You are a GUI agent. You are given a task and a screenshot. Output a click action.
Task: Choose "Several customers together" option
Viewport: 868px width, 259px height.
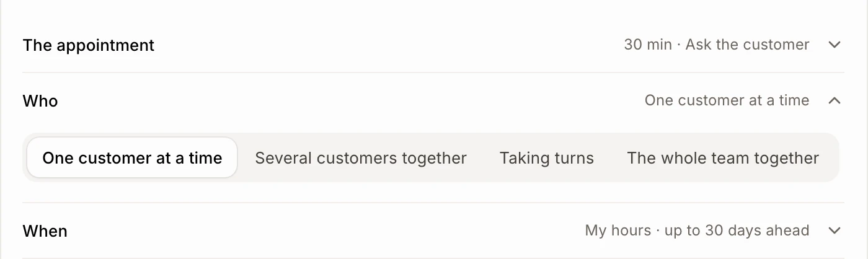pos(361,158)
